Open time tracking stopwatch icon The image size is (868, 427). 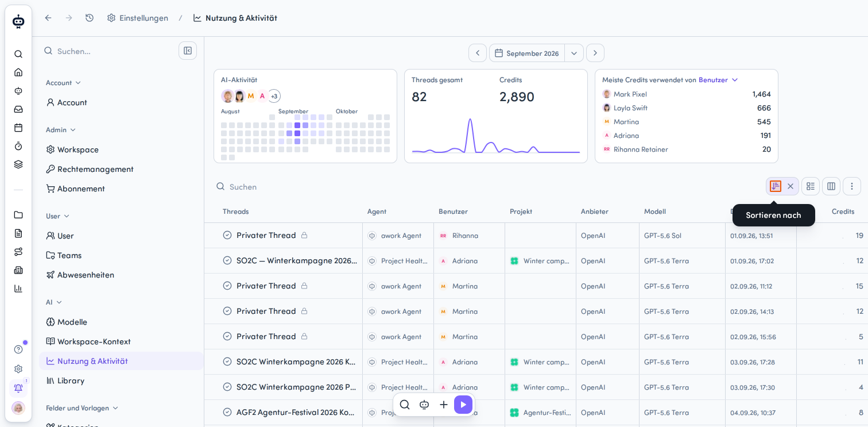(18, 146)
